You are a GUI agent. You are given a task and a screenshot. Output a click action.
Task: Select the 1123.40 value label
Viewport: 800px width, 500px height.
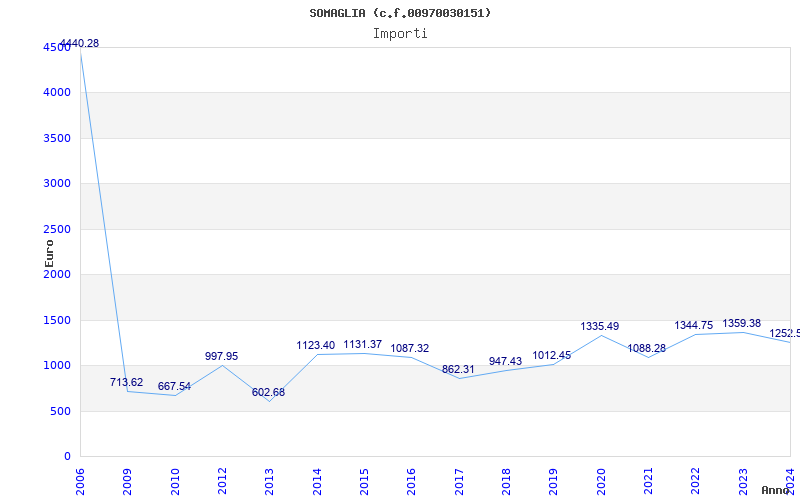(x=316, y=345)
